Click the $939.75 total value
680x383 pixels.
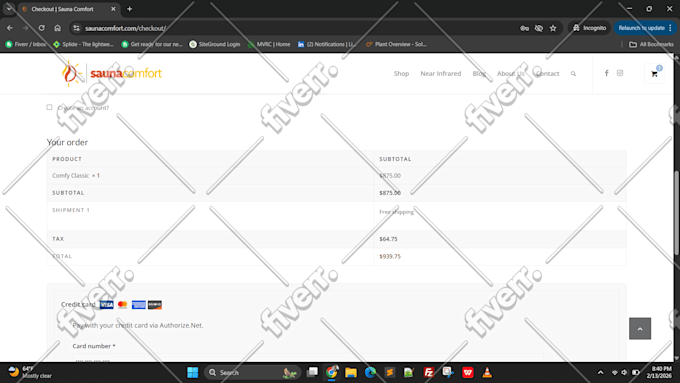click(x=390, y=256)
